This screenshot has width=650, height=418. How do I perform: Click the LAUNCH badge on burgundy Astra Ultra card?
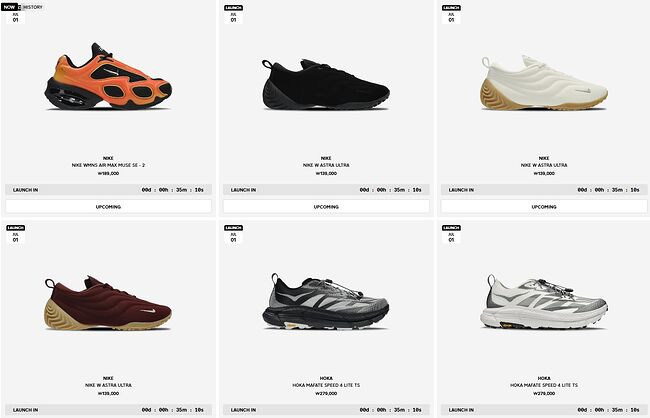tap(16, 228)
